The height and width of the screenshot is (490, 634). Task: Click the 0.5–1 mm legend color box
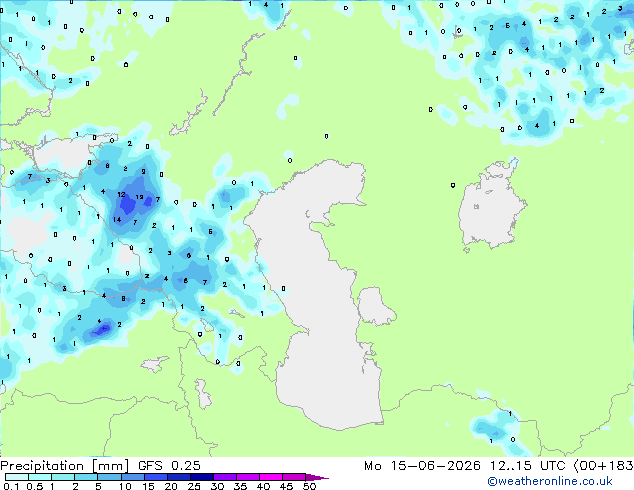coord(40,477)
